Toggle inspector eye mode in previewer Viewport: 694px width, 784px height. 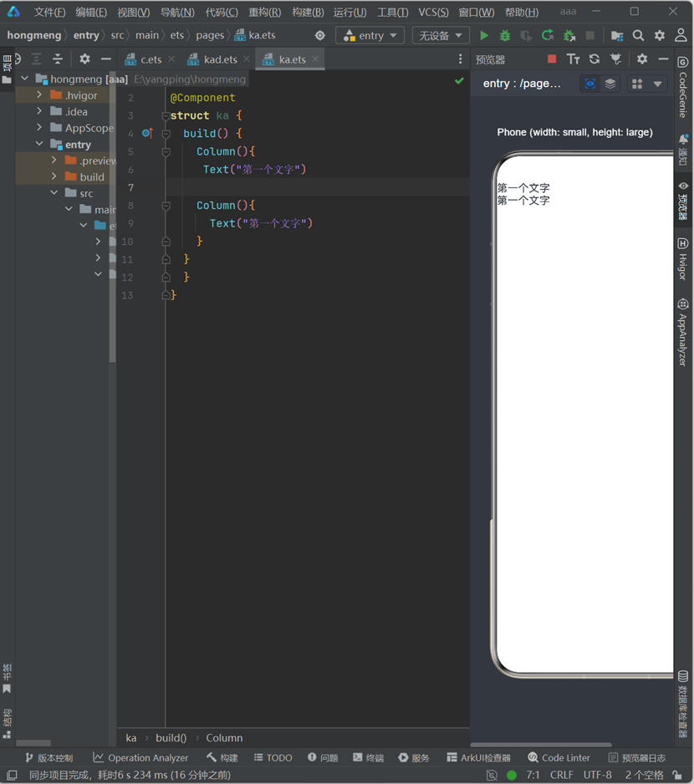590,84
